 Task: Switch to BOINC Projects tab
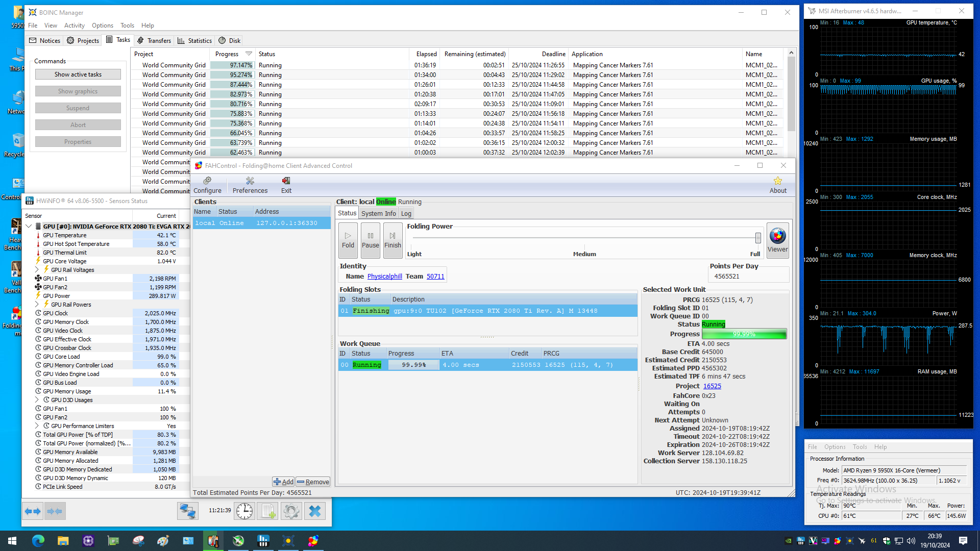(83, 40)
